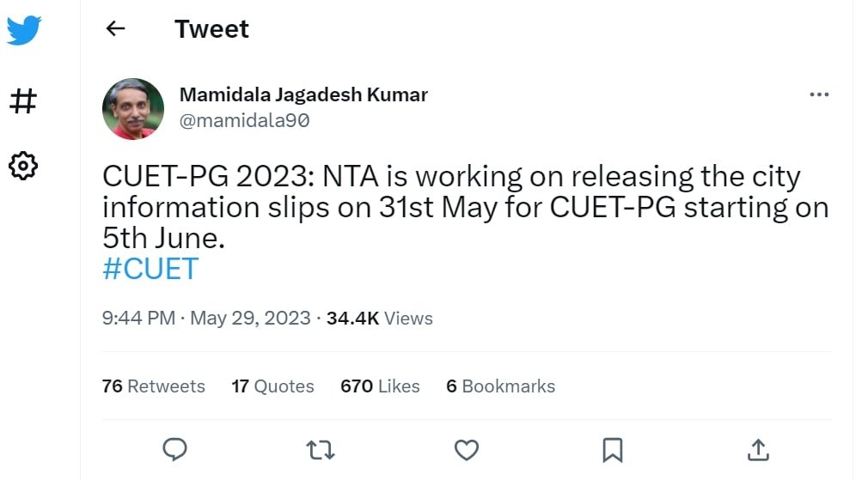Click the 6 Bookmarks count

pos(500,386)
